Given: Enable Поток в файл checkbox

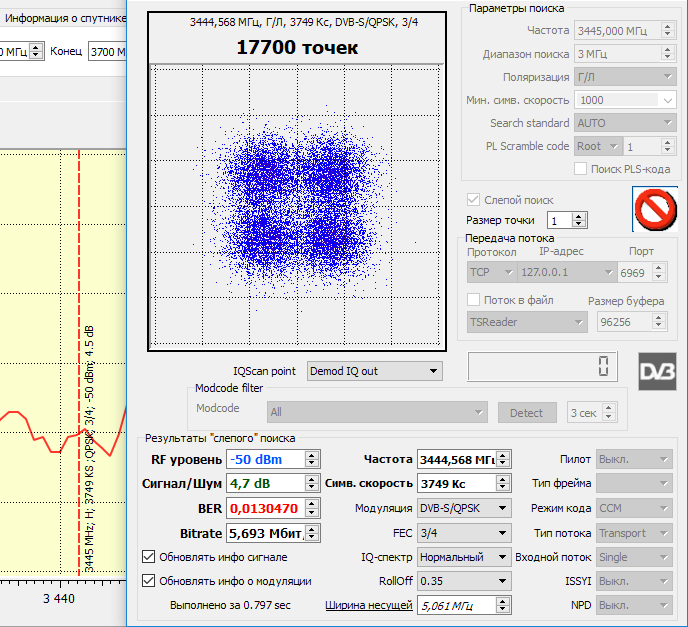Looking at the screenshot, I should pos(473,300).
